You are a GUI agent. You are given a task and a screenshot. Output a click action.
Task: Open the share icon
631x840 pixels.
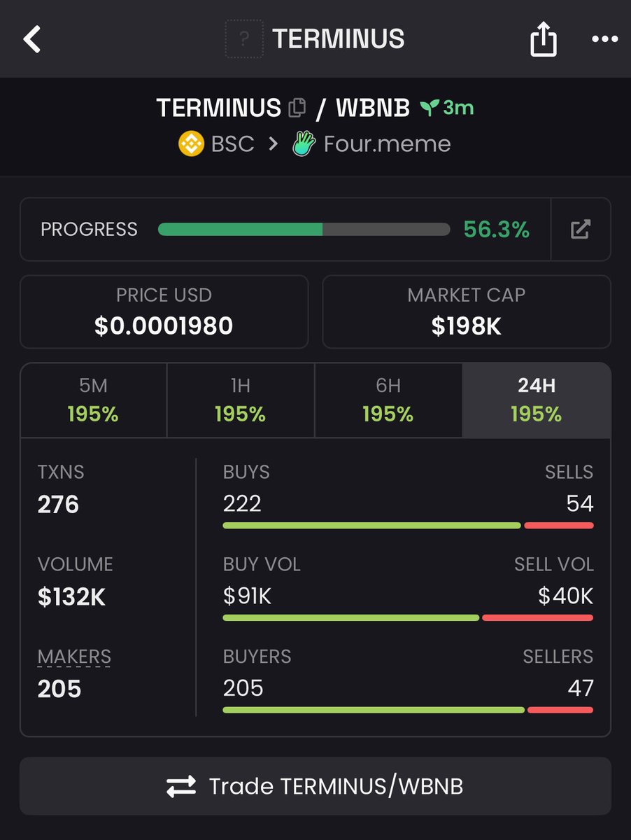coord(543,41)
